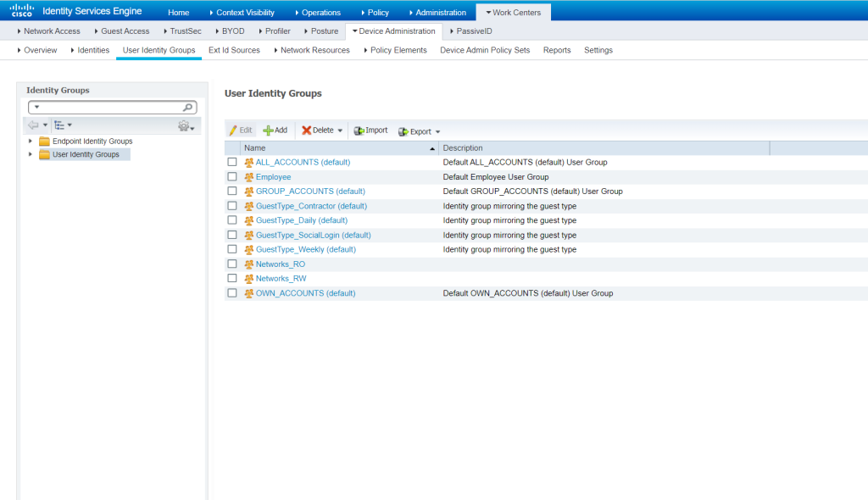This screenshot has height=500, width=868.
Task: Click the group icon beside Employee
Action: point(249,177)
